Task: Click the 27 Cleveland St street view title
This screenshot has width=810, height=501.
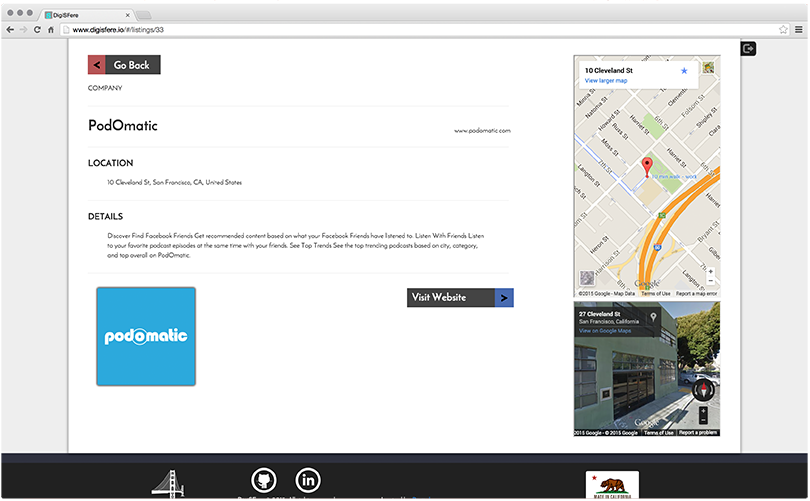Action: pyautogui.click(x=599, y=314)
